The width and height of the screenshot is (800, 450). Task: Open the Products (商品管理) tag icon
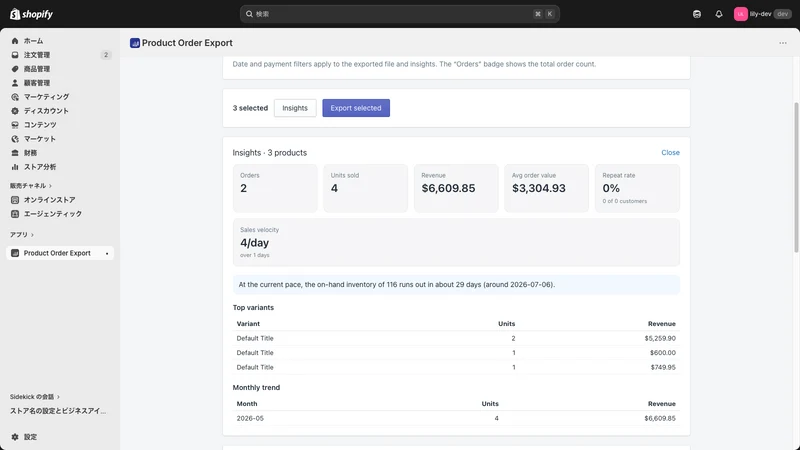point(15,69)
